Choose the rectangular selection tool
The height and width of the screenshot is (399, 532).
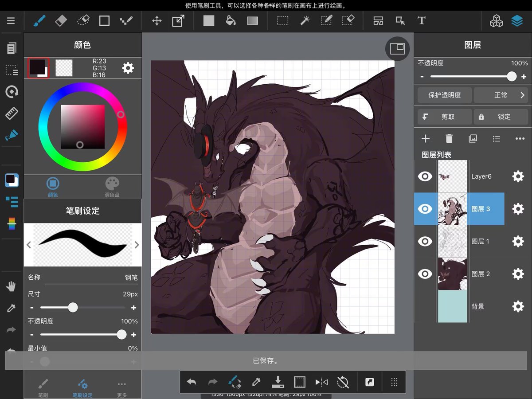(282, 21)
